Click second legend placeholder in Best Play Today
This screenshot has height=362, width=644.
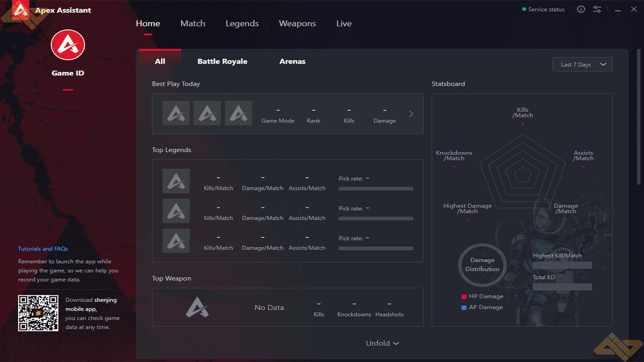(x=207, y=113)
